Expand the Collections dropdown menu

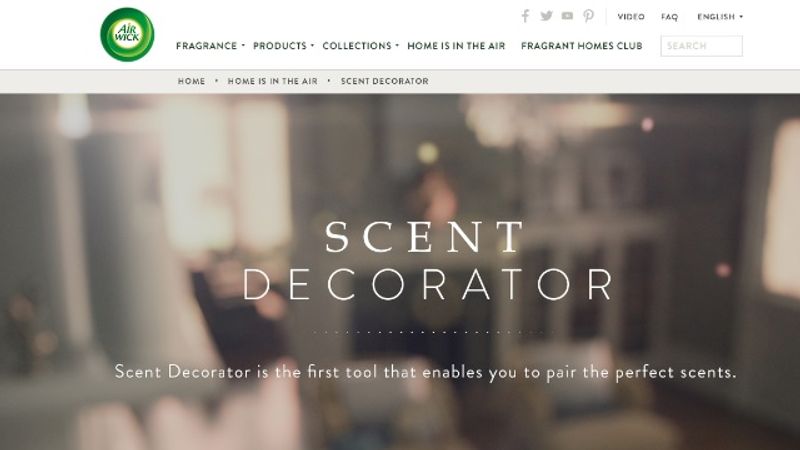[x=360, y=46]
